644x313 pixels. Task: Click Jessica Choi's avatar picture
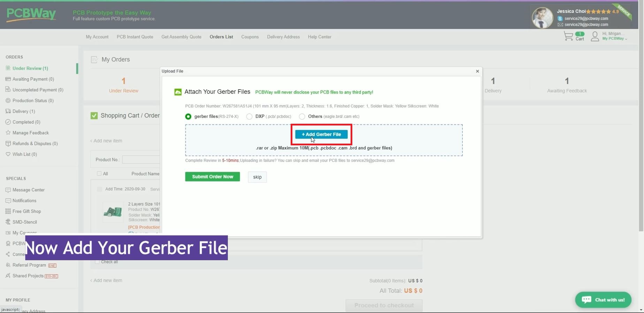click(x=542, y=17)
